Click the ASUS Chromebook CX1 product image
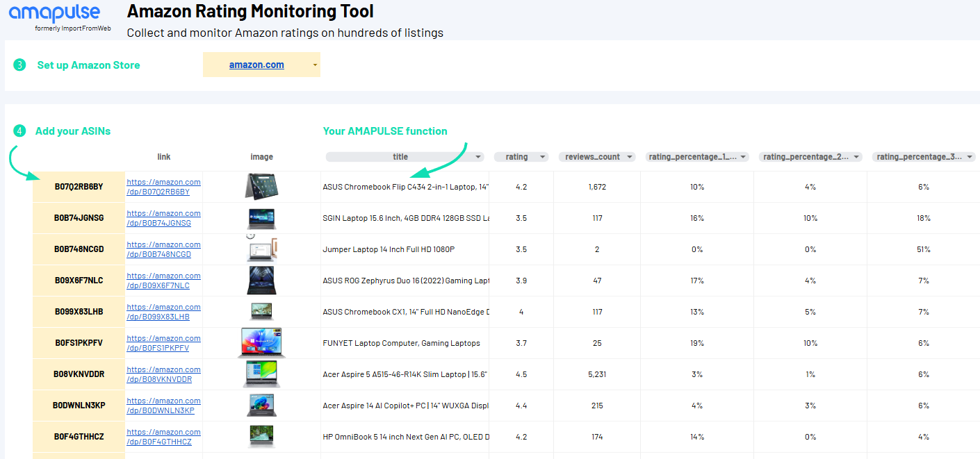The image size is (980, 459). pyautogui.click(x=261, y=312)
